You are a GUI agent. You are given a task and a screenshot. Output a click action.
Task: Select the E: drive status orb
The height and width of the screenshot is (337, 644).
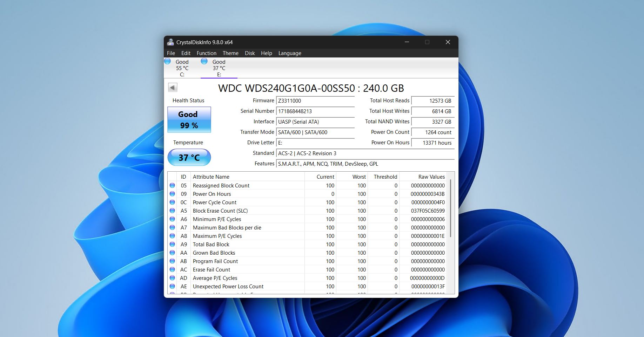click(x=204, y=61)
